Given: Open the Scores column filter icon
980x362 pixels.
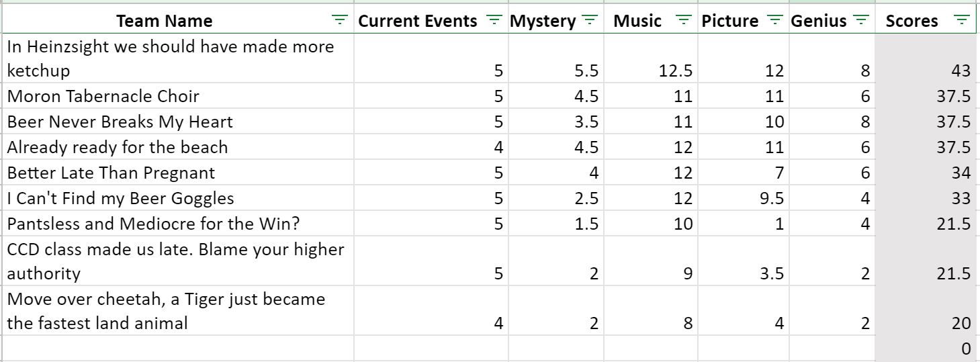Looking at the screenshot, I should click(x=962, y=21).
